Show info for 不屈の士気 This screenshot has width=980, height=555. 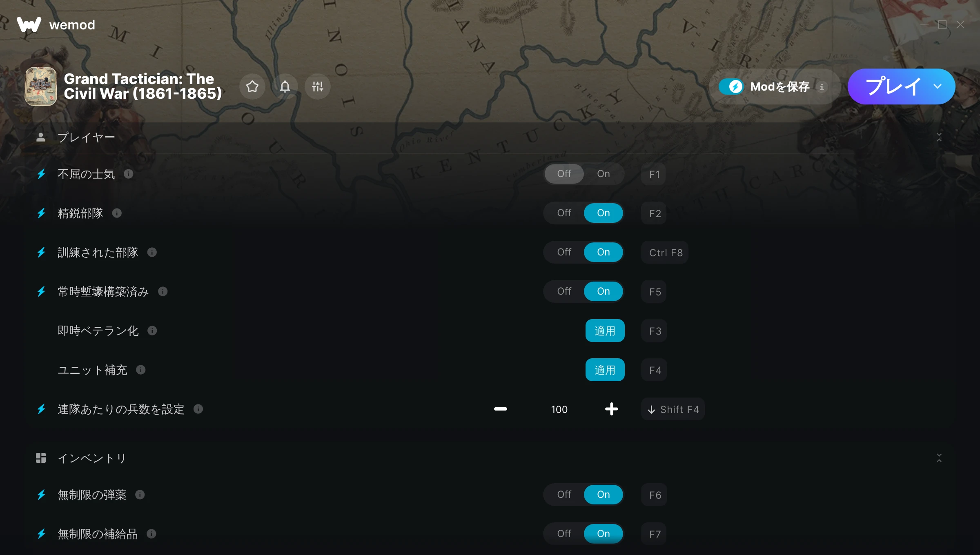tap(129, 174)
